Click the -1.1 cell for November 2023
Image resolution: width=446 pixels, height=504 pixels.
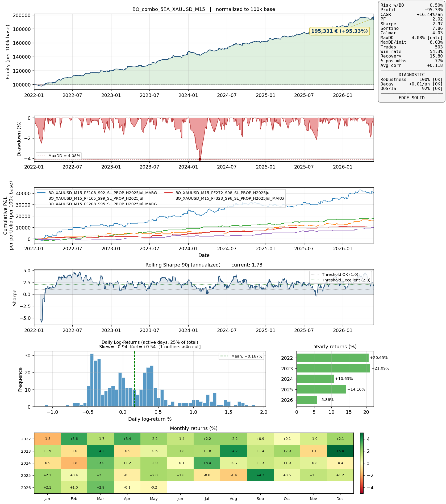tap(314, 451)
